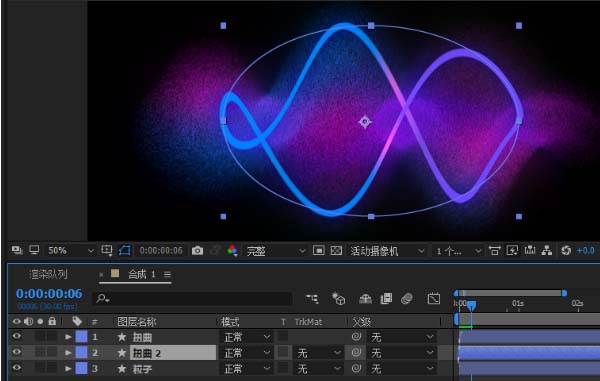Click the 图层名称 column header
The image size is (600, 381).
(x=137, y=322)
